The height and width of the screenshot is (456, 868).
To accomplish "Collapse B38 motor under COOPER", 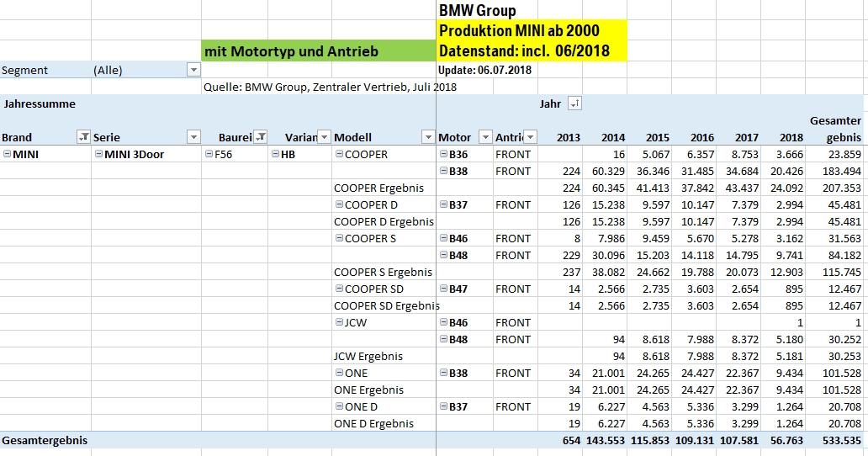I will coord(443,171).
